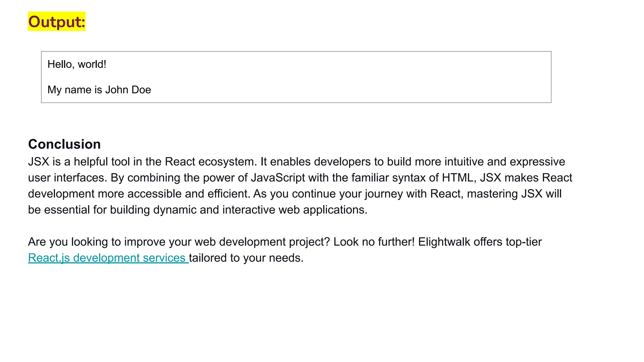Click the highlighted Output: heading

[57, 21]
